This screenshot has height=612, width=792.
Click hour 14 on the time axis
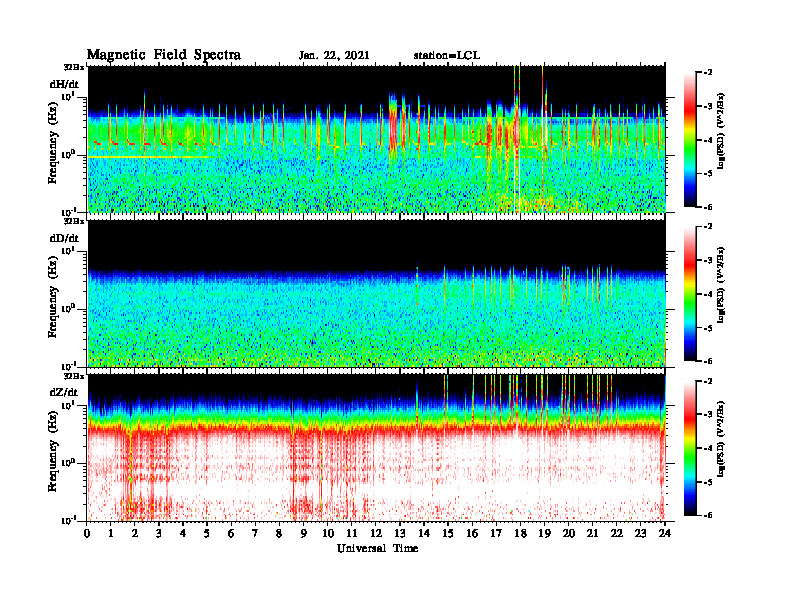[x=424, y=533]
